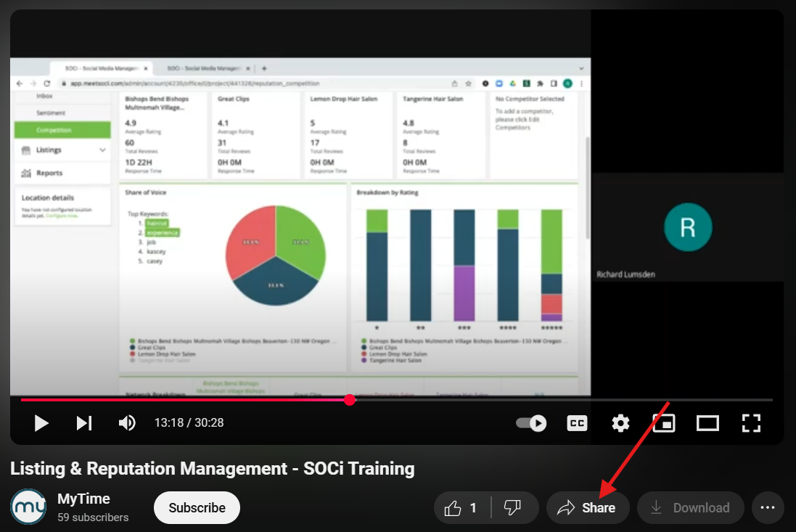Image resolution: width=796 pixels, height=532 pixels.
Task: Select the Sentiment item in the sidebar
Action: [51, 112]
